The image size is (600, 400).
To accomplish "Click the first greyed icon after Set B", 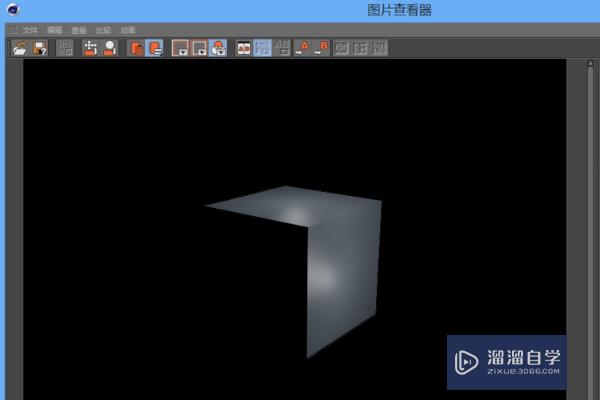I will pyautogui.click(x=341, y=48).
